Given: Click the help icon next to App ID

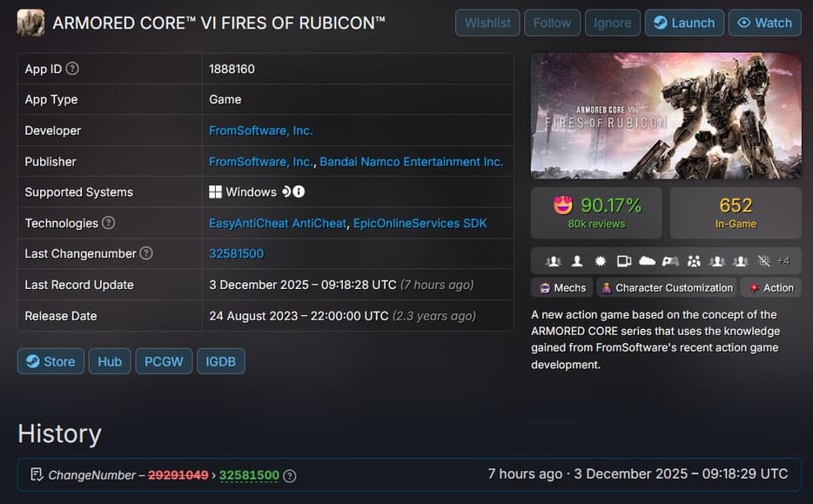Looking at the screenshot, I should [72, 69].
